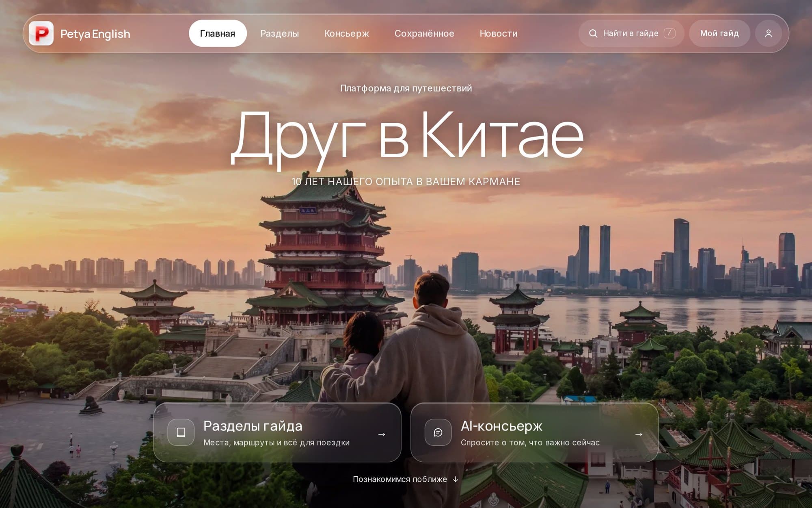Click the Разделы гайда card title
The image size is (812, 508).
click(x=253, y=426)
